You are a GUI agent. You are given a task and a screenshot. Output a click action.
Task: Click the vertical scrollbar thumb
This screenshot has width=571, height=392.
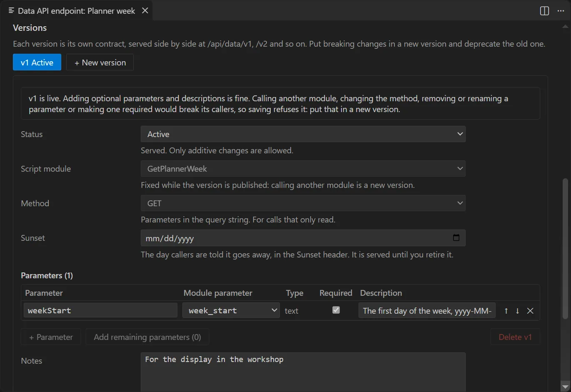pyautogui.click(x=565, y=249)
